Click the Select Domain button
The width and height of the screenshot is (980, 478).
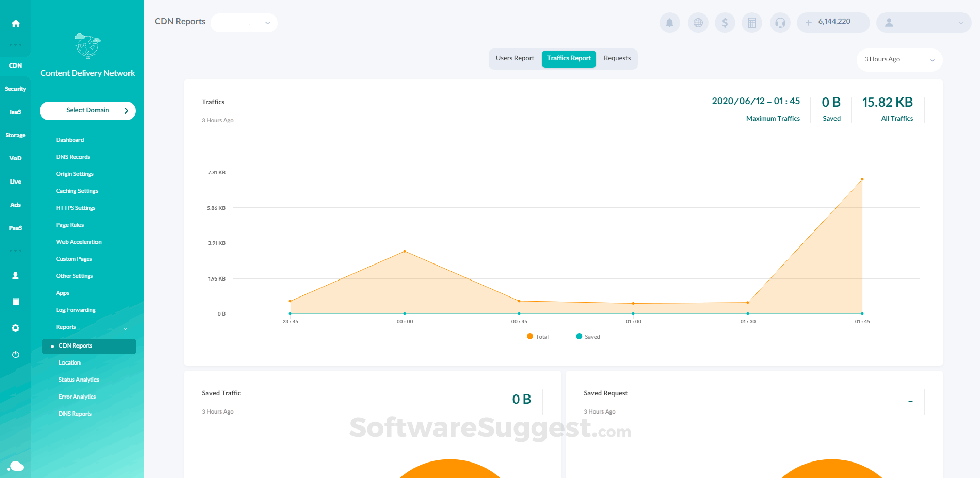click(x=87, y=110)
